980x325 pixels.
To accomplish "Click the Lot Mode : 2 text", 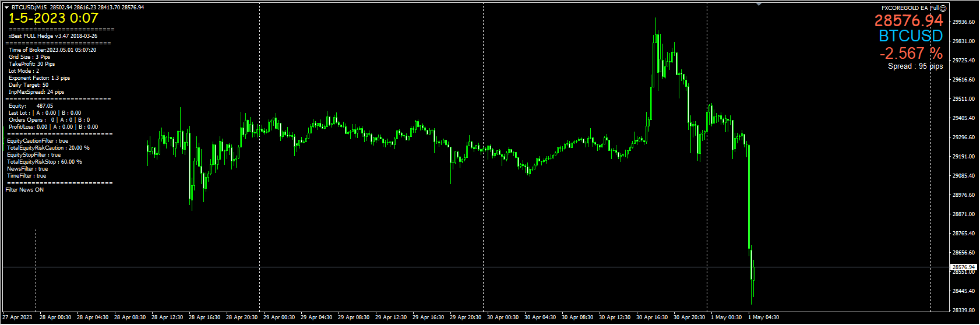I will (x=24, y=71).
